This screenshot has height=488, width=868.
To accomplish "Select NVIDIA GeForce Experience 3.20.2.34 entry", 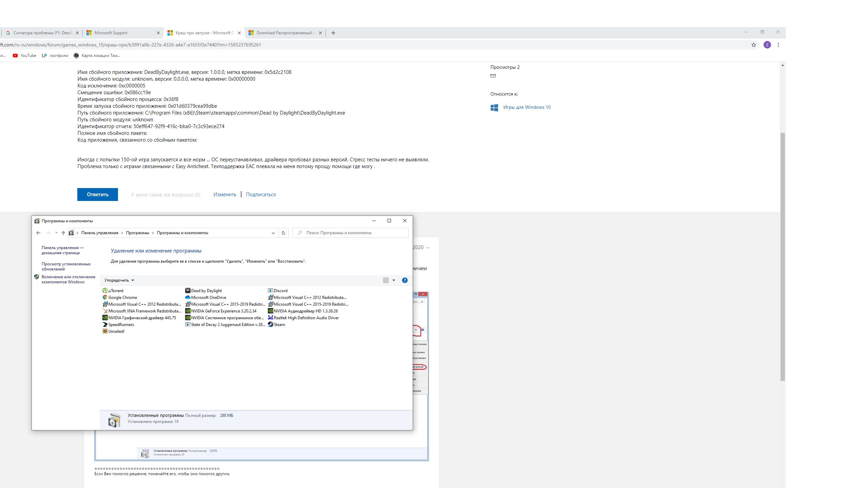I will coord(221,311).
